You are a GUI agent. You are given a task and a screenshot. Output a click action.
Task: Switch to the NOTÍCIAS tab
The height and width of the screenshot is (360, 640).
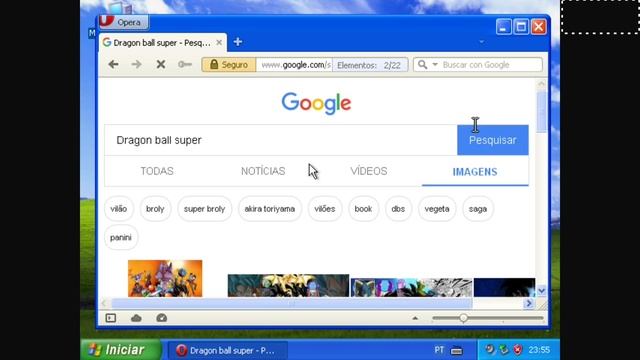pos(263,171)
